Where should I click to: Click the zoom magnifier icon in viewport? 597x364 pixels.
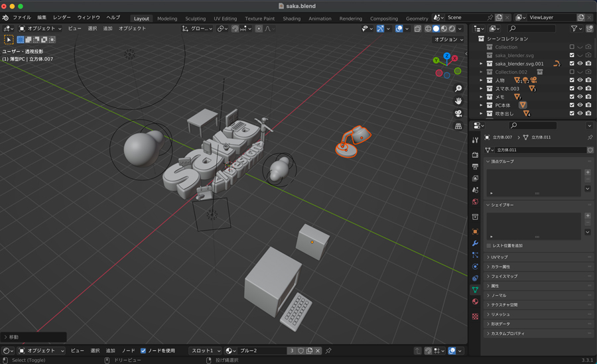click(x=458, y=89)
